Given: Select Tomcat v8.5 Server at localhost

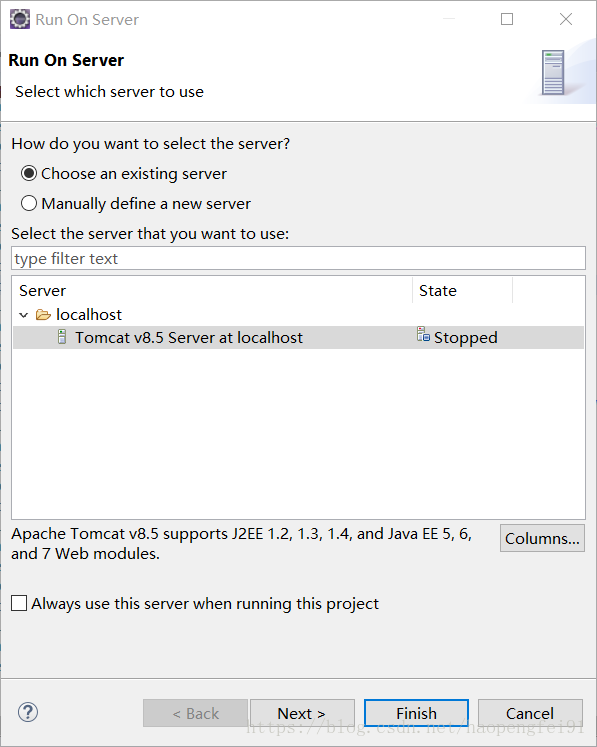Looking at the screenshot, I should 298,337.
